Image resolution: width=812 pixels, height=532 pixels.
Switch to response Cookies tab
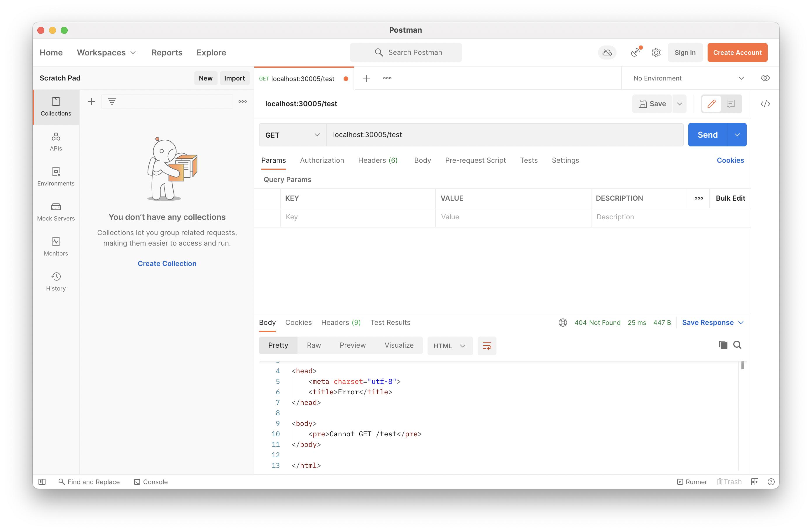pos(298,323)
